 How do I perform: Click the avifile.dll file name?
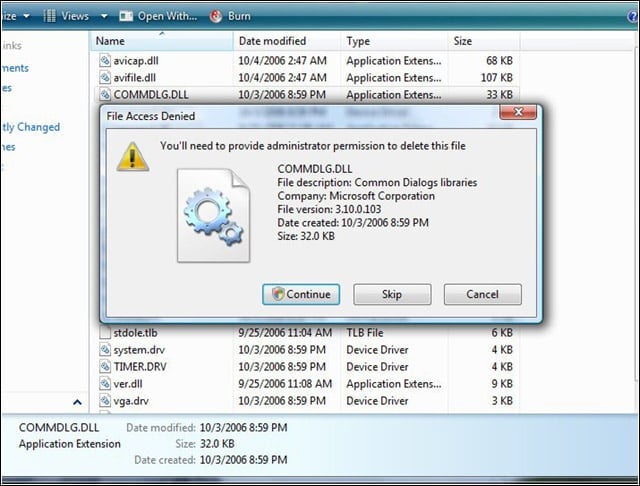[135, 78]
